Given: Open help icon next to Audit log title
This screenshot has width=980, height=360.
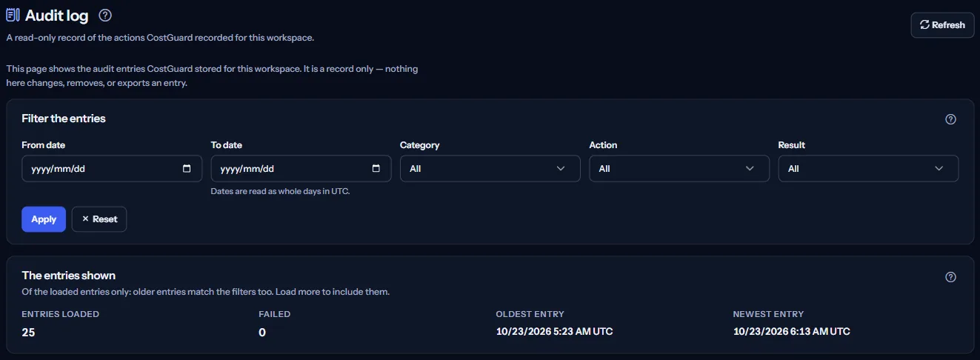Looking at the screenshot, I should pos(105,15).
